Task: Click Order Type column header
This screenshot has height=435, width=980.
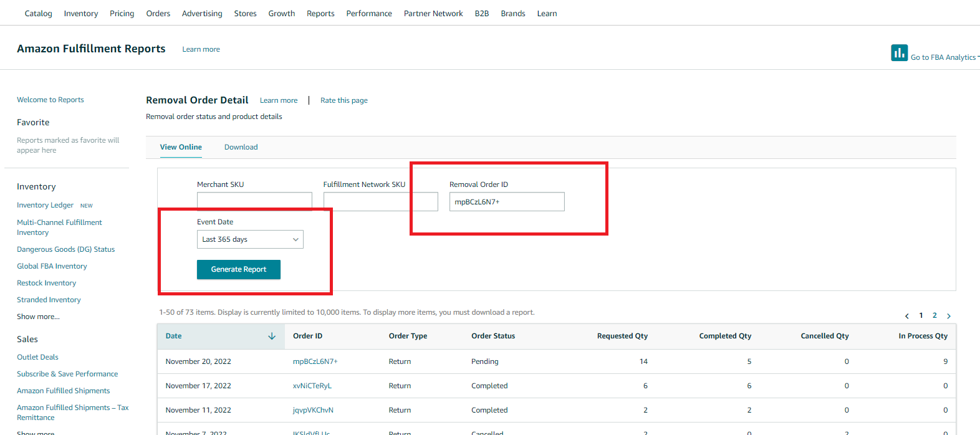Action: 408,336
